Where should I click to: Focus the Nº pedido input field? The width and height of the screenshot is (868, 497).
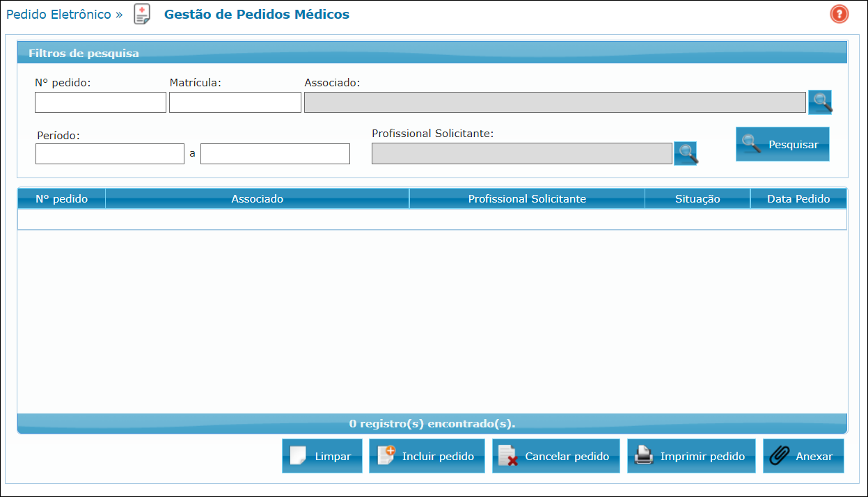point(100,102)
